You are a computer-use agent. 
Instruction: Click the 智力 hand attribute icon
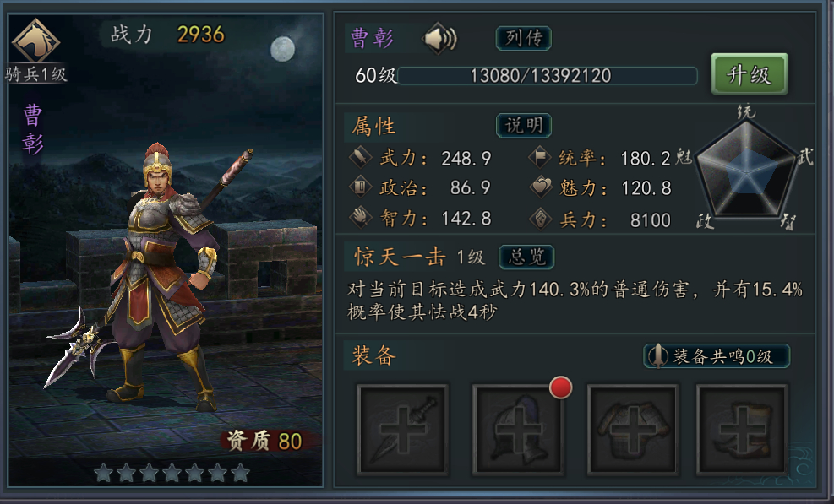point(360,218)
